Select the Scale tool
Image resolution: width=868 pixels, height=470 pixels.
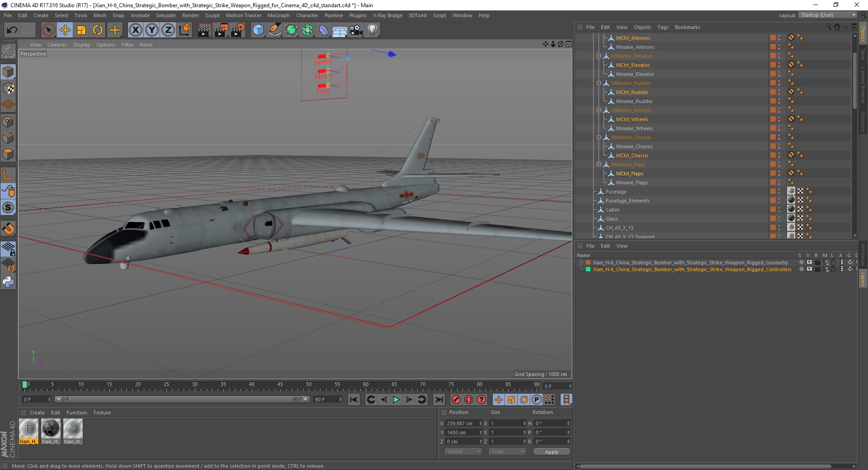click(81, 30)
